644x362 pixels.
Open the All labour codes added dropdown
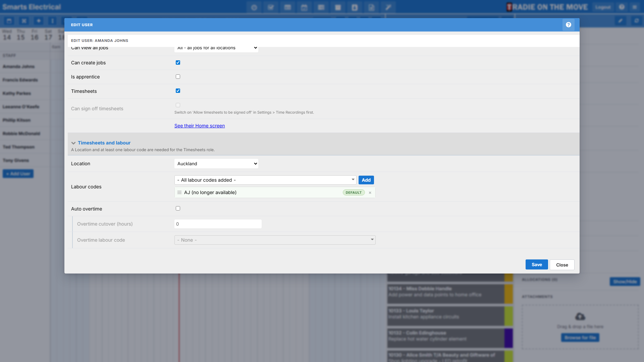tap(265, 180)
